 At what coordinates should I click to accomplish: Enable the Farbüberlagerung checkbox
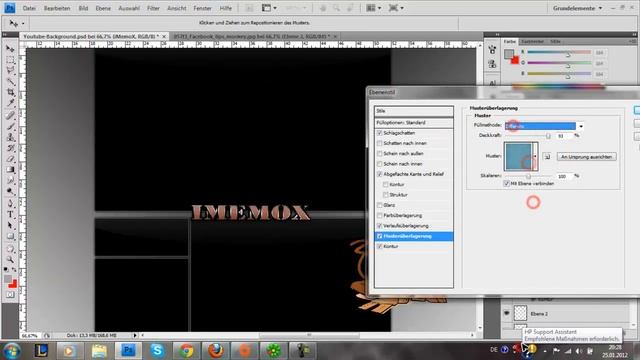pos(380,215)
